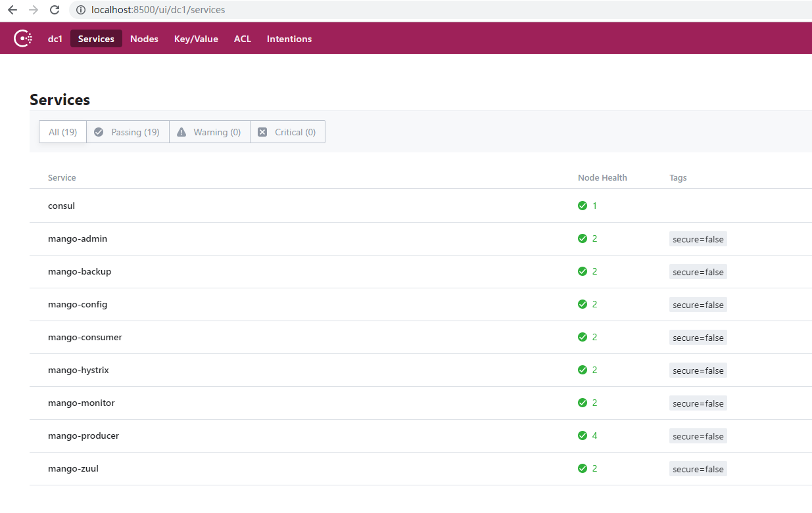Enable the Passing (19) filter
Viewport: 812px width, 513px height.
coord(128,131)
